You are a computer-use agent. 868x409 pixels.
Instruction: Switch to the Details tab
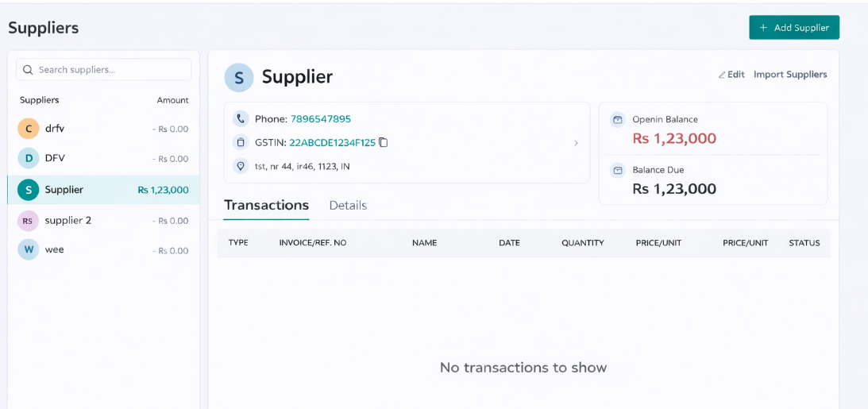(348, 206)
